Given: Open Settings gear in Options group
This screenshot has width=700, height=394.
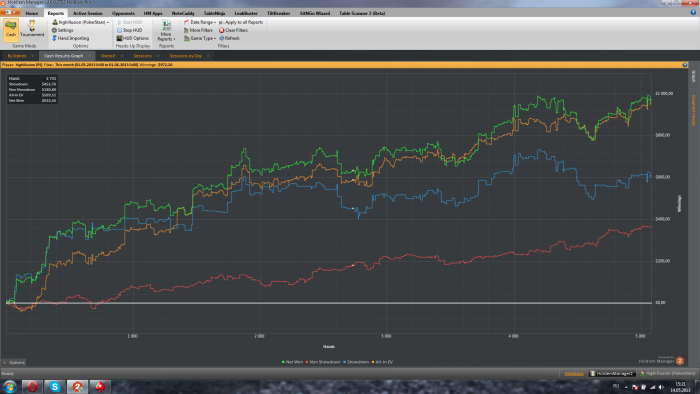Looking at the screenshot, I should pos(62,30).
